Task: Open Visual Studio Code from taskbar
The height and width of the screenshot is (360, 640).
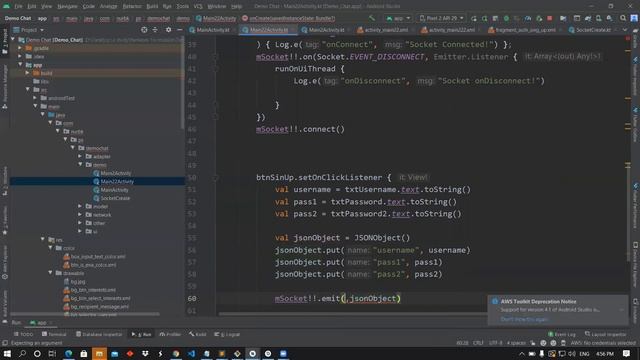Action: [x=191, y=353]
